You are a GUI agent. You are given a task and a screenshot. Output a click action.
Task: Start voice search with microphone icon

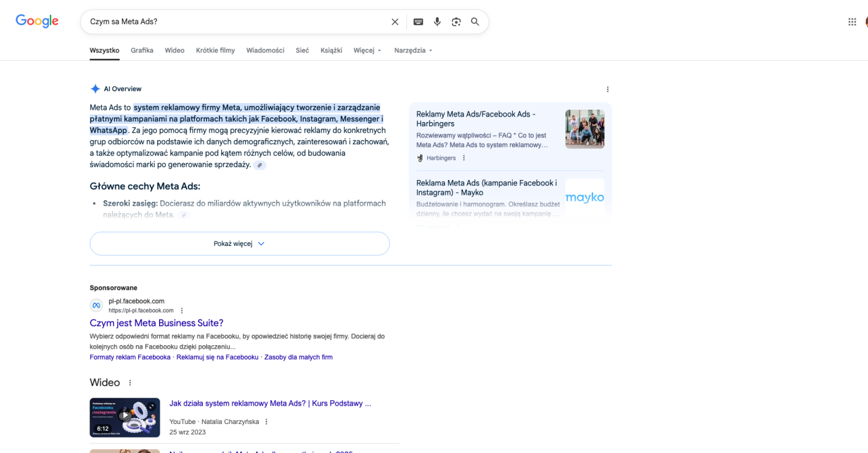pos(437,22)
